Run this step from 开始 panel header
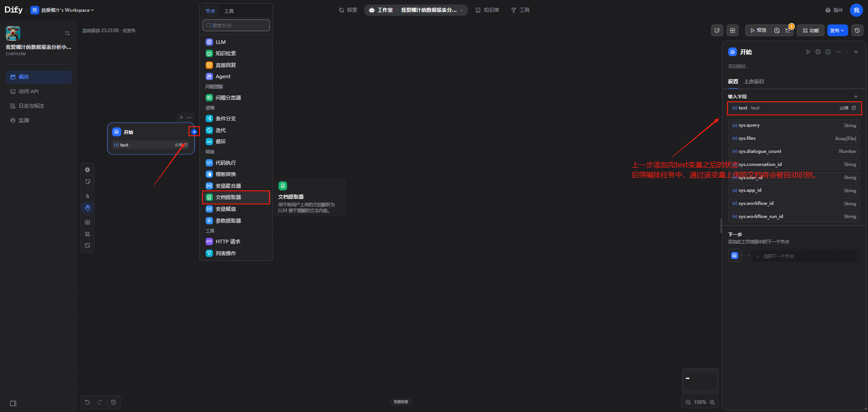 point(808,52)
